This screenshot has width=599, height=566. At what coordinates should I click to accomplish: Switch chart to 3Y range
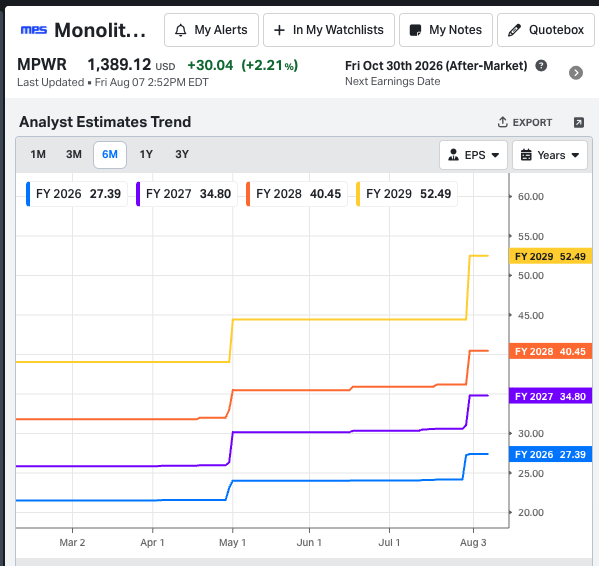[182, 154]
